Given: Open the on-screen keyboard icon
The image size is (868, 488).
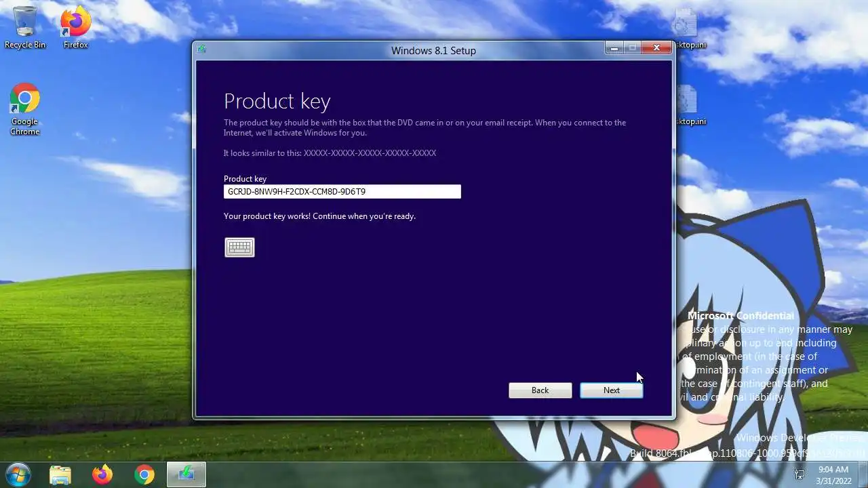Looking at the screenshot, I should [239, 247].
